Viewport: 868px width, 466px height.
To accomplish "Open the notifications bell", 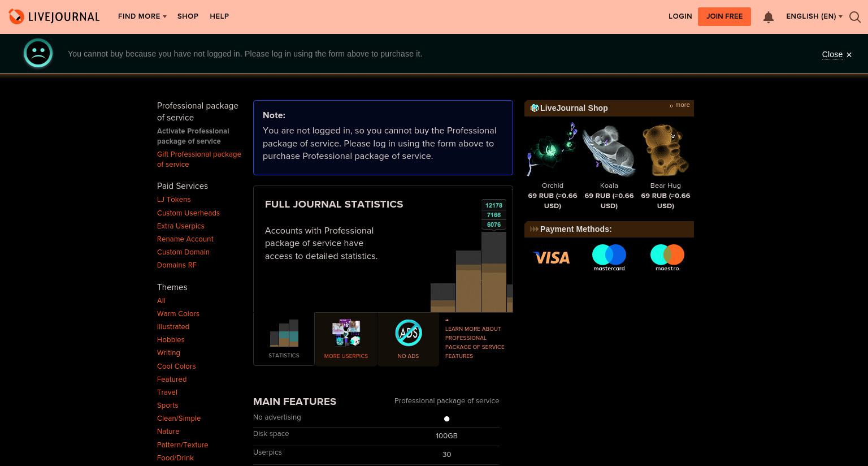I will [x=768, y=17].
